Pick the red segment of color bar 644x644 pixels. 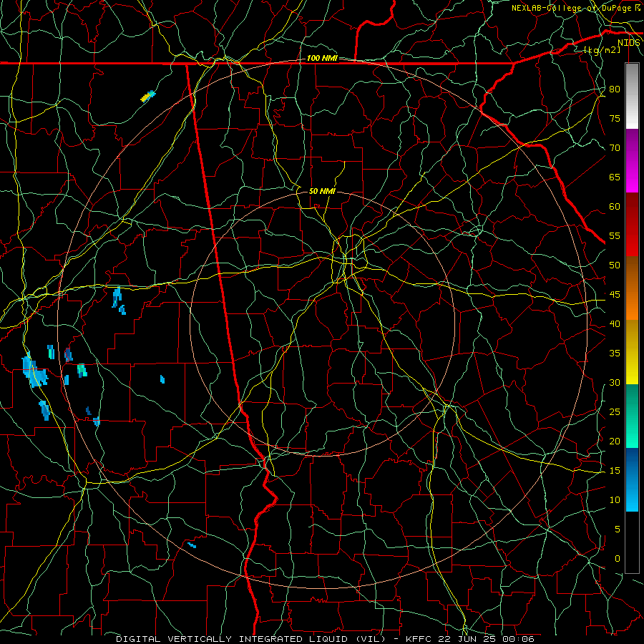pos(632,225)
